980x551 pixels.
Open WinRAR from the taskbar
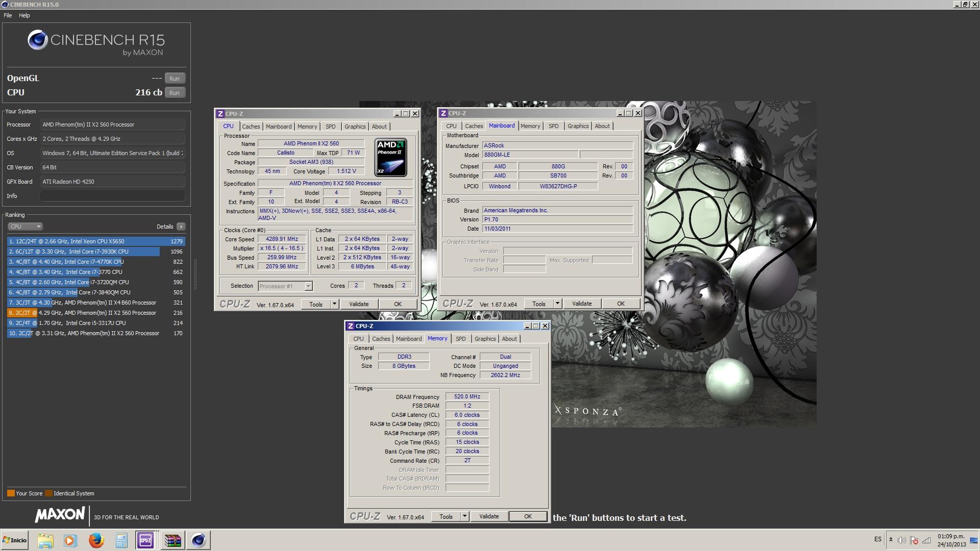point(173,540)
